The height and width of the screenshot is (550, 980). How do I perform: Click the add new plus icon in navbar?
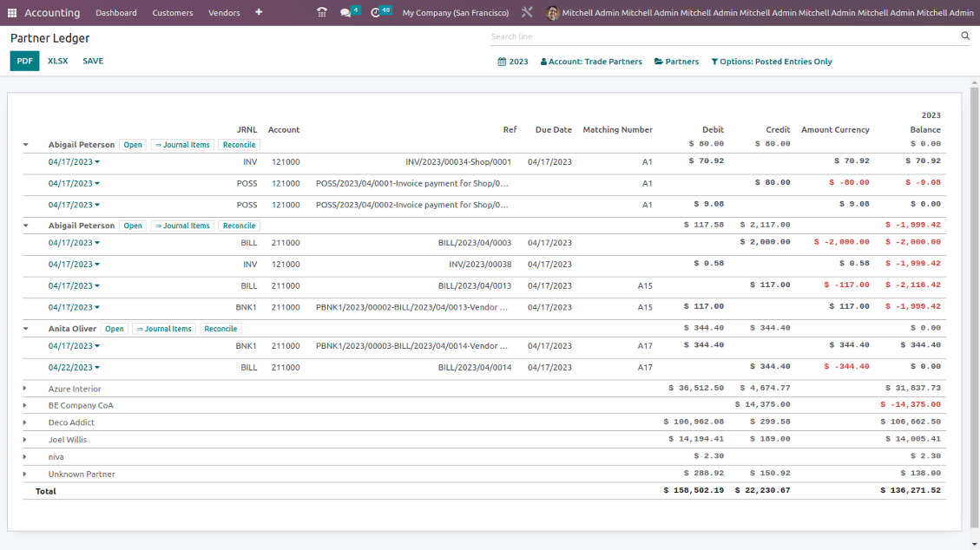(259, 12)
